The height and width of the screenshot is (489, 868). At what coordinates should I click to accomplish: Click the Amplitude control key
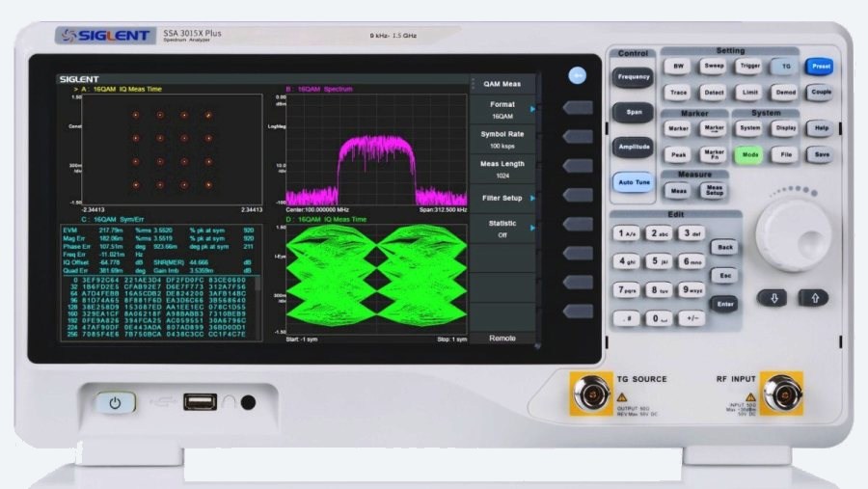(634, 148)
